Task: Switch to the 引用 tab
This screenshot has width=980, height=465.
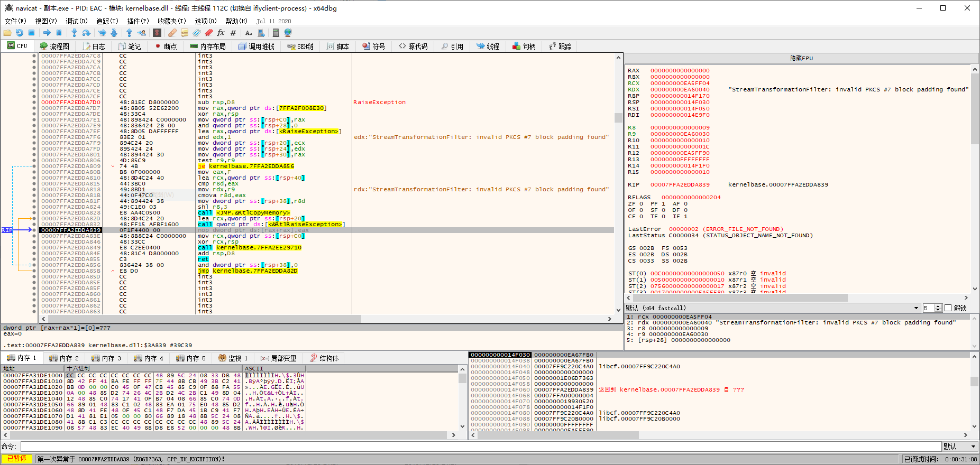Action: click(452, 46)
